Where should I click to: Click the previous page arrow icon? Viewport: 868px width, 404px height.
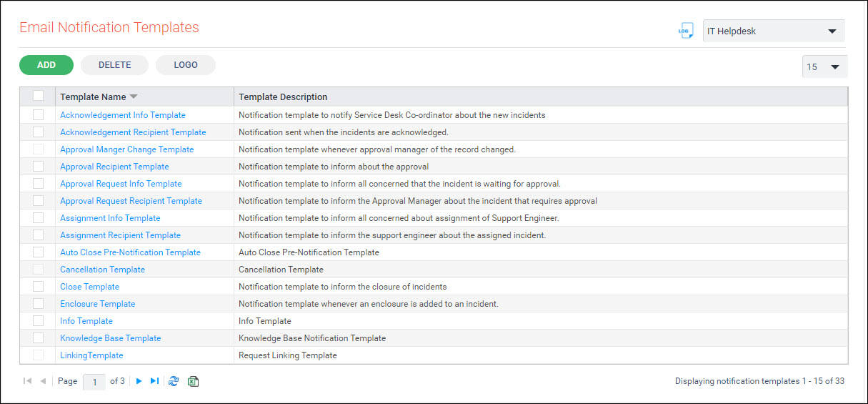pyautogui.click(x=43, y=381)
